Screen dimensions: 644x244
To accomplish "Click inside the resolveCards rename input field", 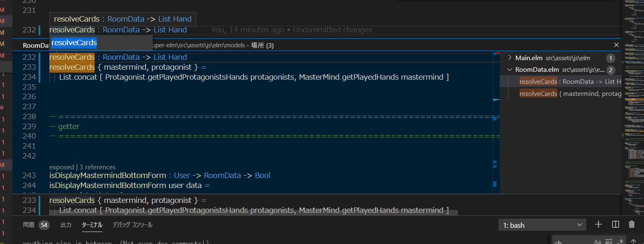I will [101, 42].
